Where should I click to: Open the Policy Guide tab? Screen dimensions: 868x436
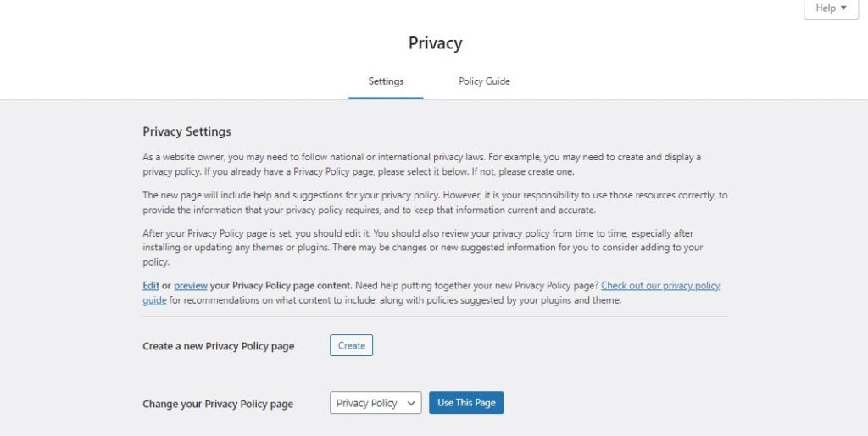[484, 81]
